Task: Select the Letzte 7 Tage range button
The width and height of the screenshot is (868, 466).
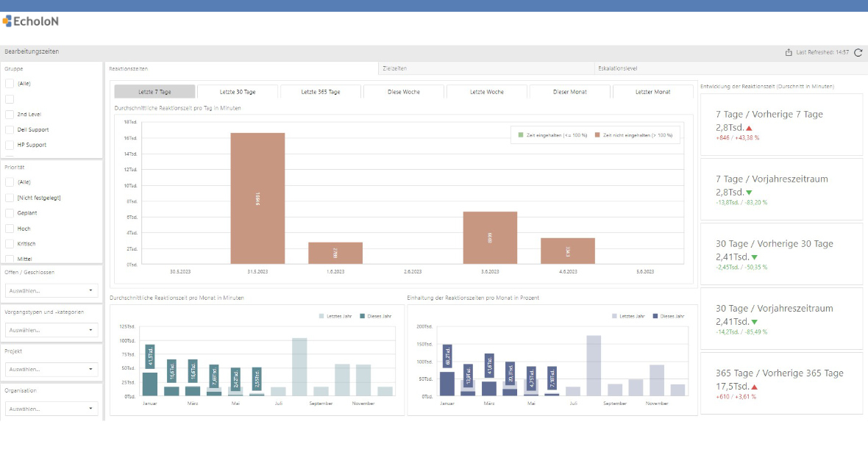Action: click(154, 92)
